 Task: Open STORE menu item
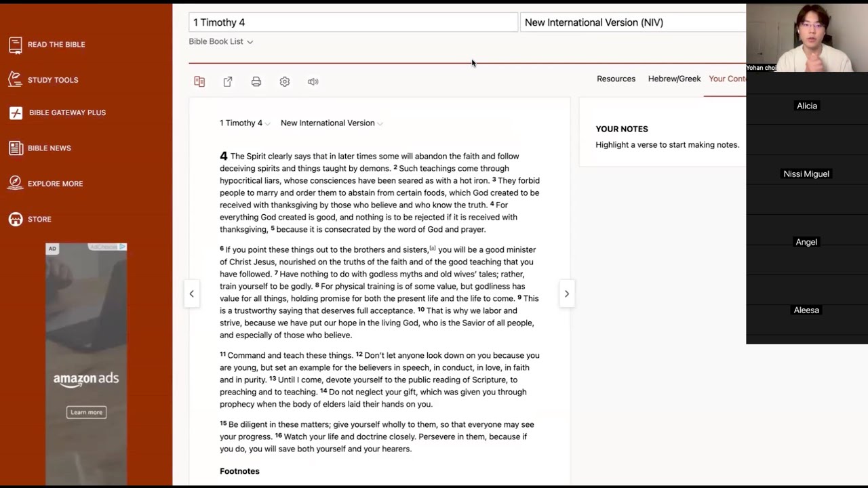click(39, 219)
